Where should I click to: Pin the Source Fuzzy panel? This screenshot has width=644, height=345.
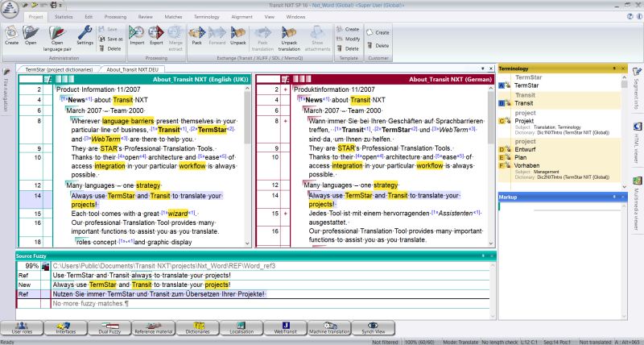point(483,256)
